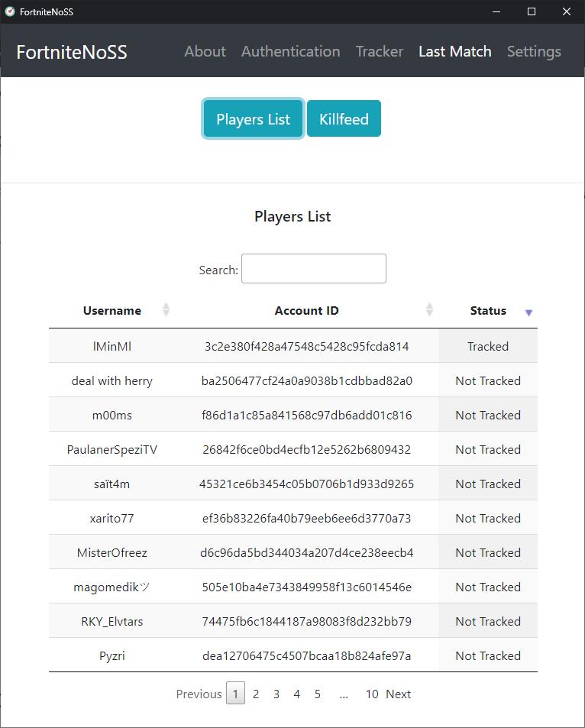
Task: Sort table by Username column arrows
Action: coord(166,309)
